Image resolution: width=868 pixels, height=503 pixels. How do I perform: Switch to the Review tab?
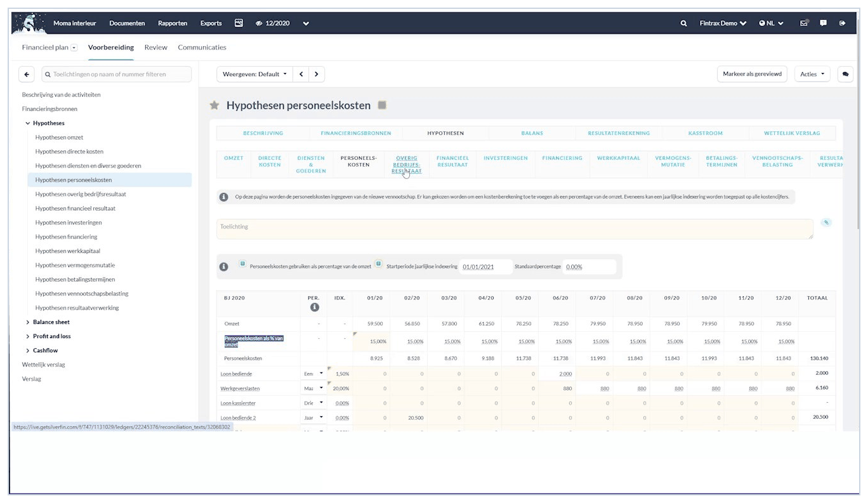[155, 48]
